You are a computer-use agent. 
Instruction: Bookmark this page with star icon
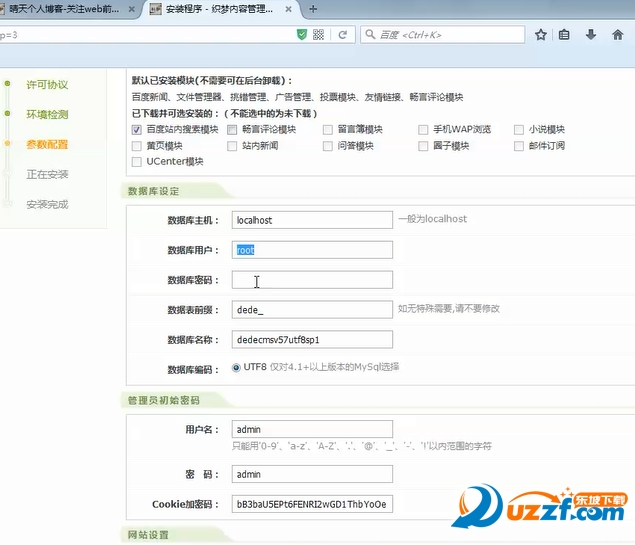click(541, 35)
